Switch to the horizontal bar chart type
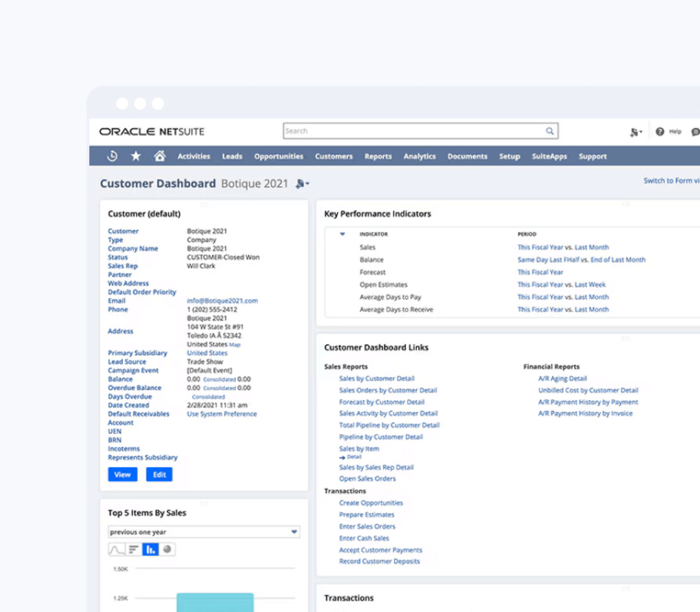This screenshot has width=700, height=612. point(133,549)
